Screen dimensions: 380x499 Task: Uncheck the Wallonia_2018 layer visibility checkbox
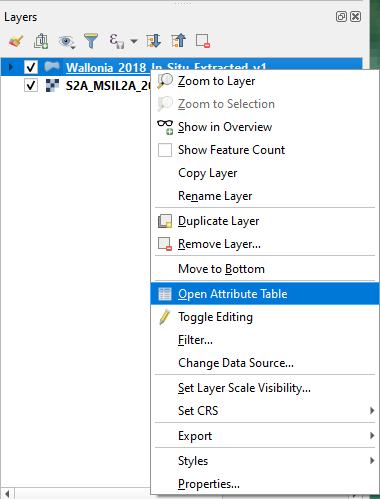click(x=31, y=67)
